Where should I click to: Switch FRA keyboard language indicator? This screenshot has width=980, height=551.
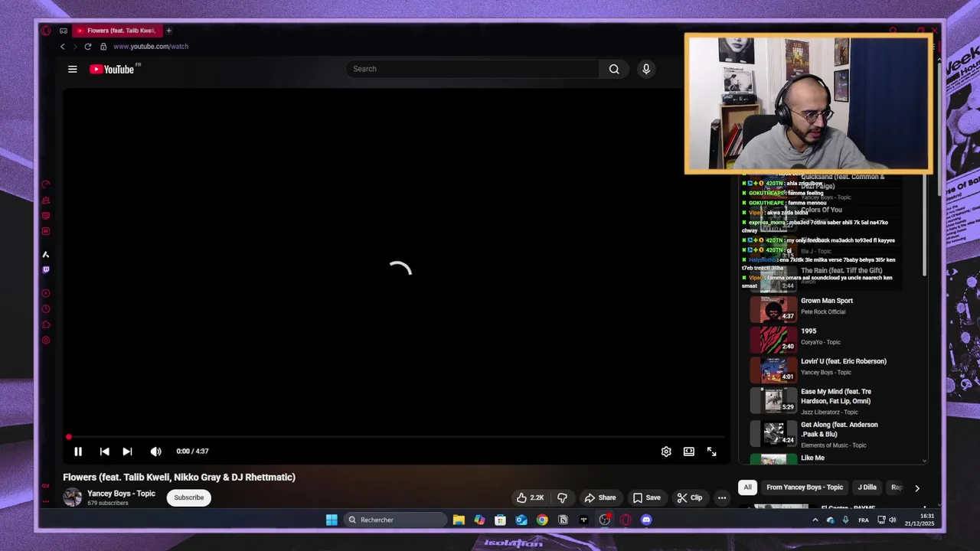point(863,520)
